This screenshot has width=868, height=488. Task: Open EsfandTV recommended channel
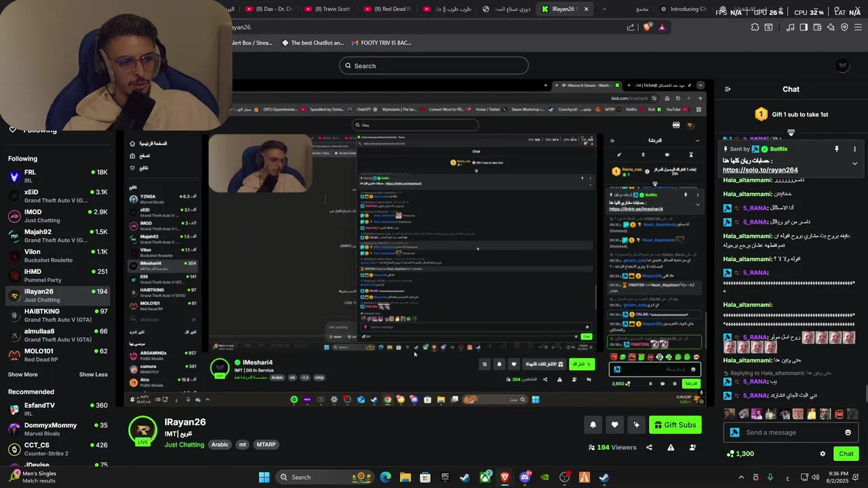point(58,409)
